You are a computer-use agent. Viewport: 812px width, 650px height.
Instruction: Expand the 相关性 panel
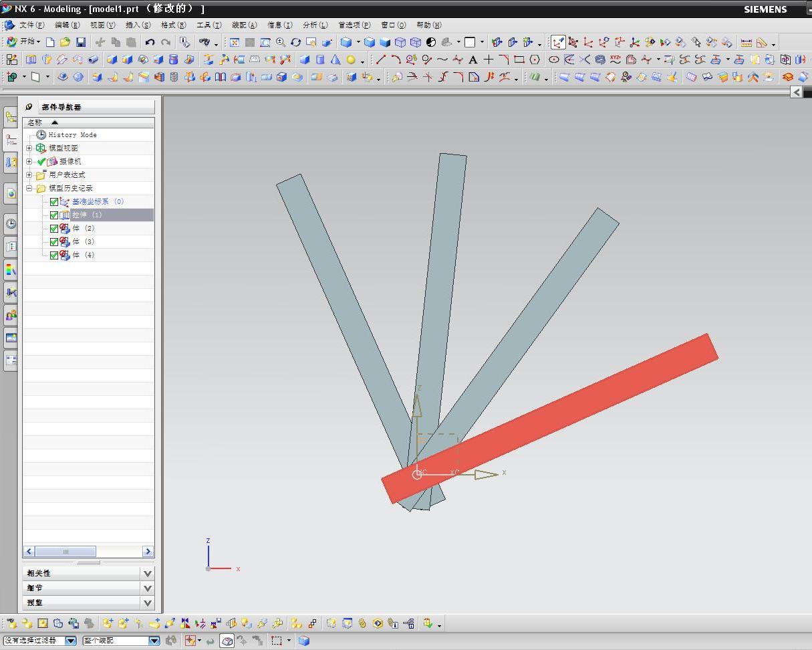pyautogui.click(x=148, y=573)
